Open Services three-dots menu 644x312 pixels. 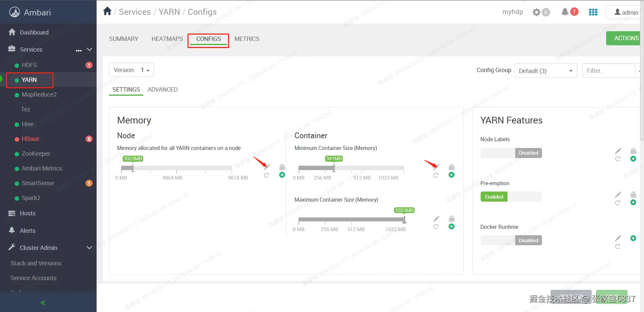79,50
